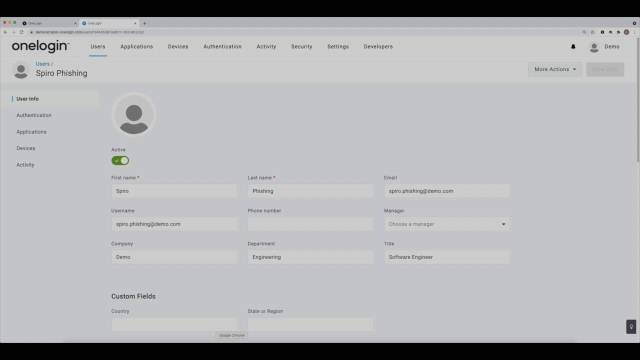Click the Users breadcrumb link
The image size is (640, 360).
coord(42,64)
